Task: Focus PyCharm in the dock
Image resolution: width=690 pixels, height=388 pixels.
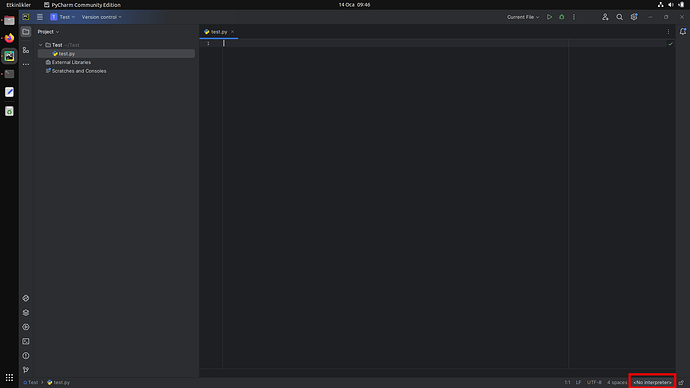Action: pyautogui.click(x=9, y=56)
